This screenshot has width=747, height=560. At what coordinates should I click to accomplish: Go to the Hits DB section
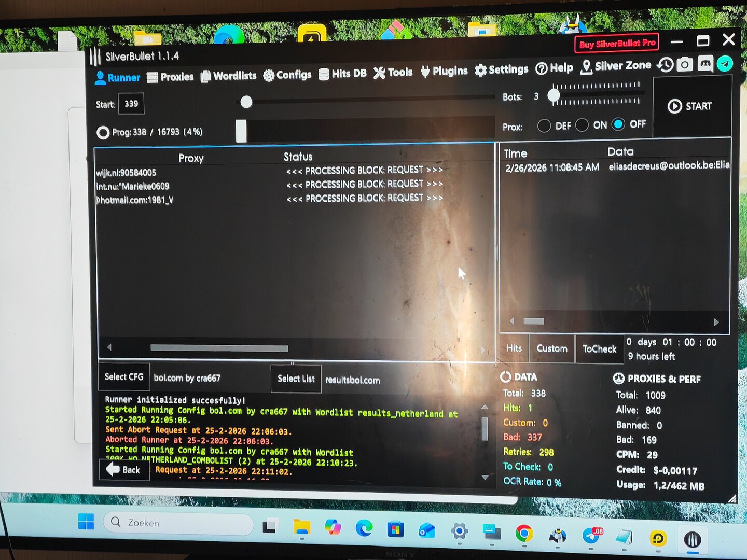342,74
